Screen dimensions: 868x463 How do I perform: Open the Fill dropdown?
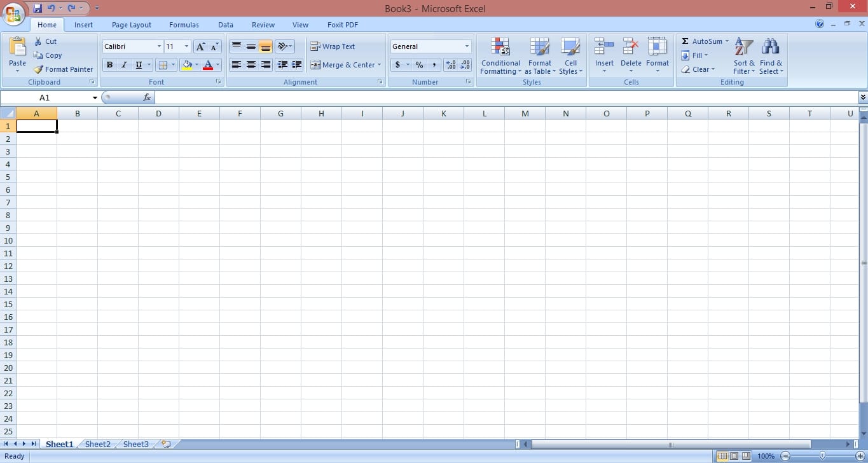click(694, 55)
